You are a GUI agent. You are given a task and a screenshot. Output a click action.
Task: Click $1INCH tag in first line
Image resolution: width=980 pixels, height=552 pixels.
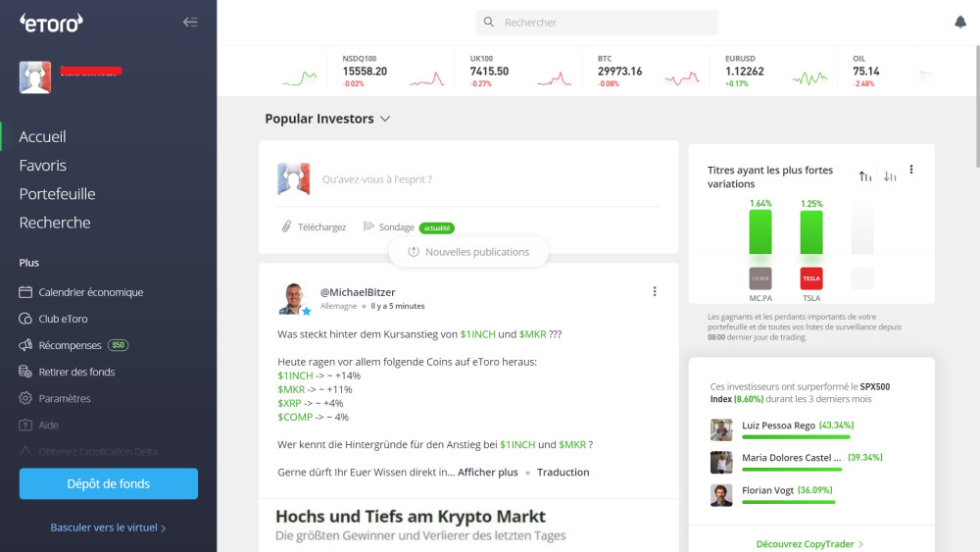click(477, 333)
